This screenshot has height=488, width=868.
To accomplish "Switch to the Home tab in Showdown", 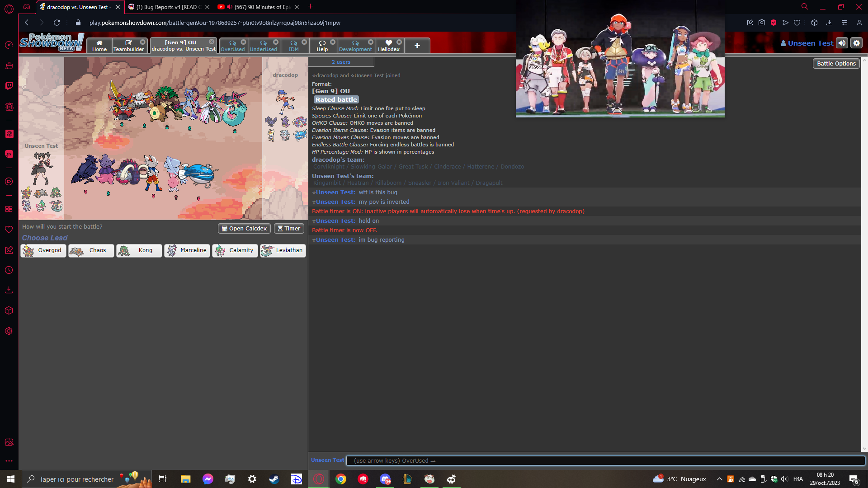I will 99,46.
